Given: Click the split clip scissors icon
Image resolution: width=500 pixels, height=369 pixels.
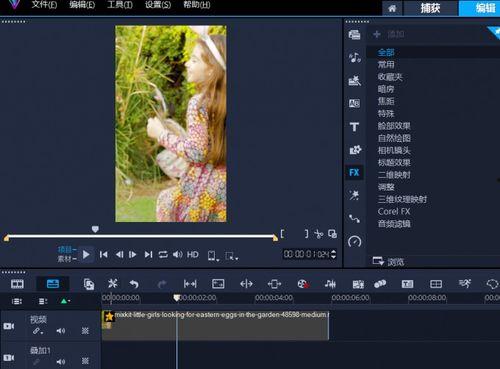Looking at the screenshot, I should pyautogui.click(x=318, y=234).
